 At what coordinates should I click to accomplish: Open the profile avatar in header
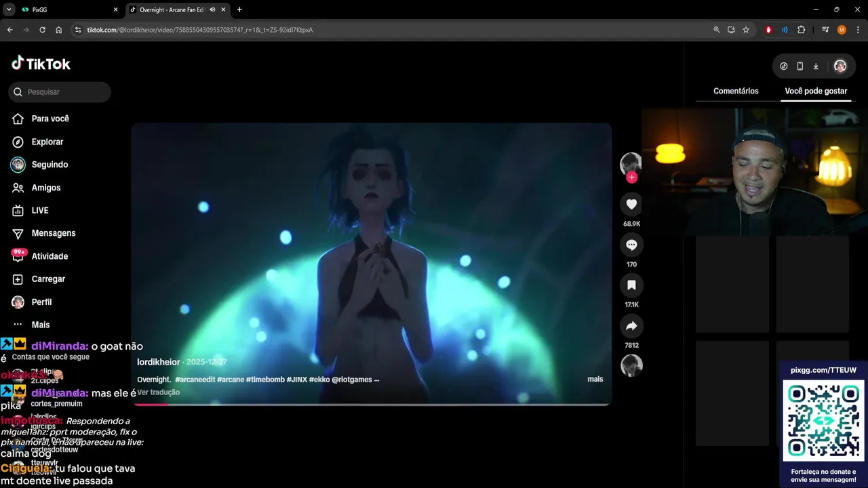coord(840,66)
